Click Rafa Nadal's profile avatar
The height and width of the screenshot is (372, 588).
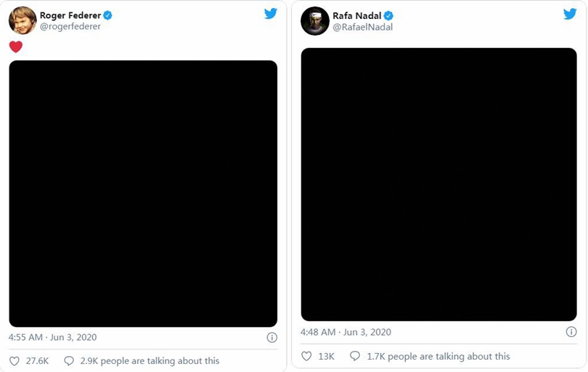click(x=315, y=21)
